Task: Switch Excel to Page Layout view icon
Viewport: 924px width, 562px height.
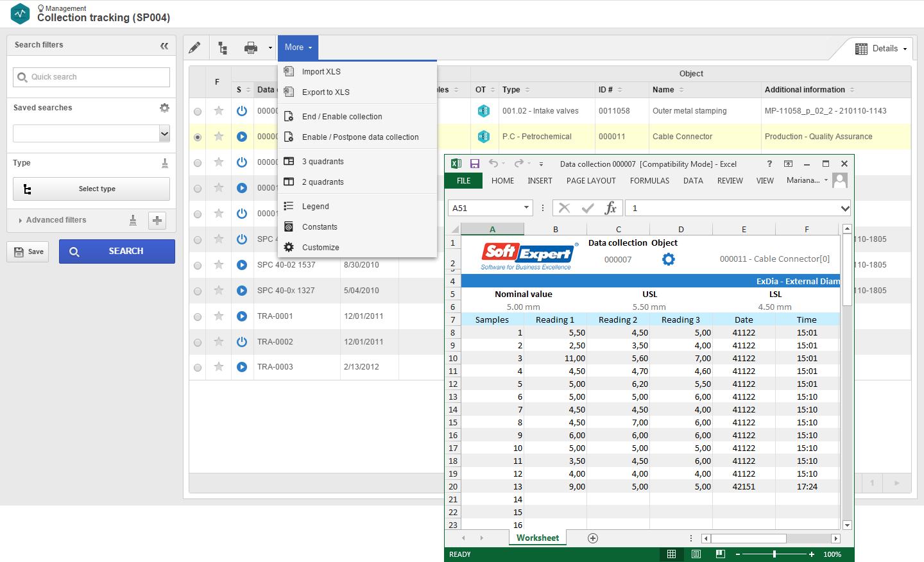Action: [x=696, y=554]
